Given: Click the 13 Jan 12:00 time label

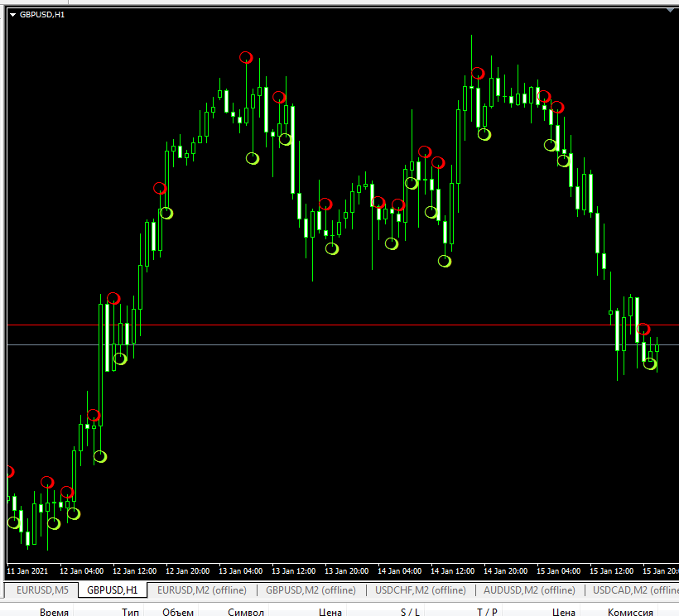Looking at the screenshot, I should 294,571.
